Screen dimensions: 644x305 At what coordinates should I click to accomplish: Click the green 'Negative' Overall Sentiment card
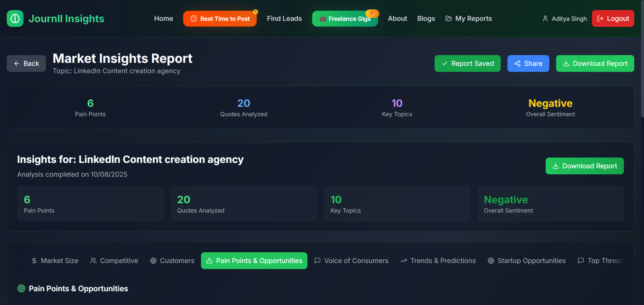point(550,204)
